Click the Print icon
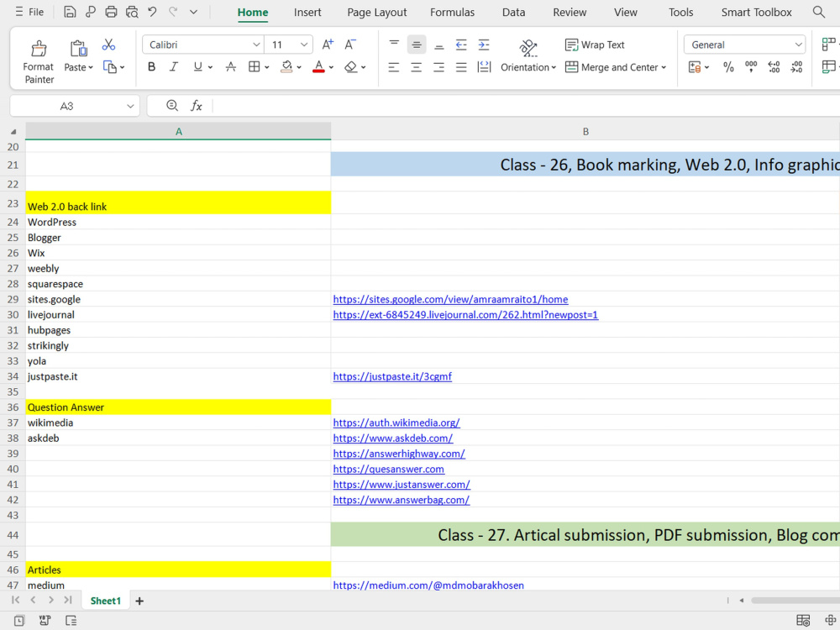This screenshot has width=840, height=630. (x=111, y=12)
